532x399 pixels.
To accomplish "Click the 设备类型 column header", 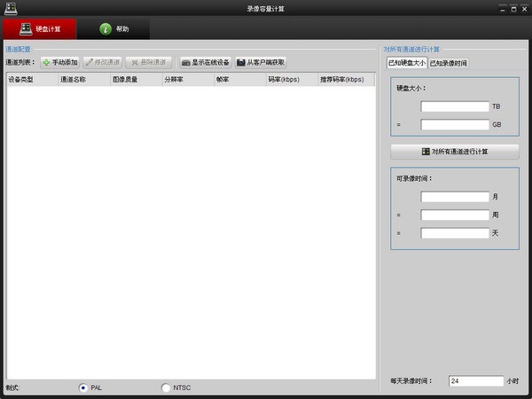I will pos(33,80).
